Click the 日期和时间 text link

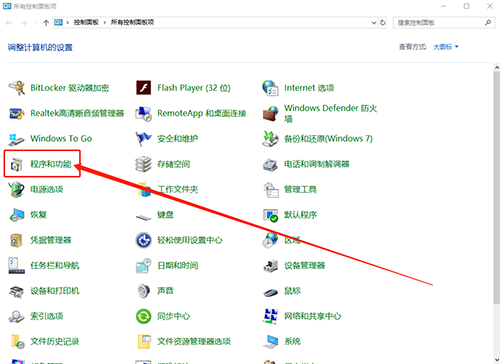click(x=178, y=266)
